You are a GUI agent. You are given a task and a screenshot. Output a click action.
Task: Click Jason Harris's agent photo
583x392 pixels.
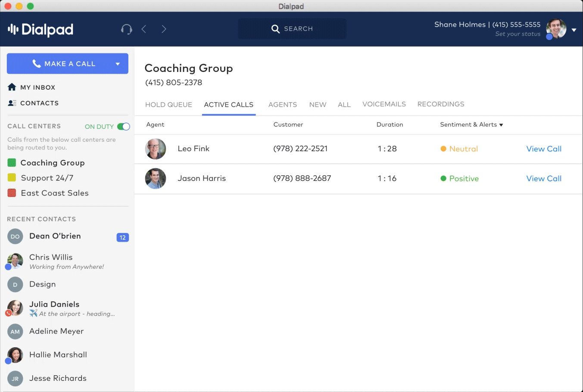(x=156, y=179)
